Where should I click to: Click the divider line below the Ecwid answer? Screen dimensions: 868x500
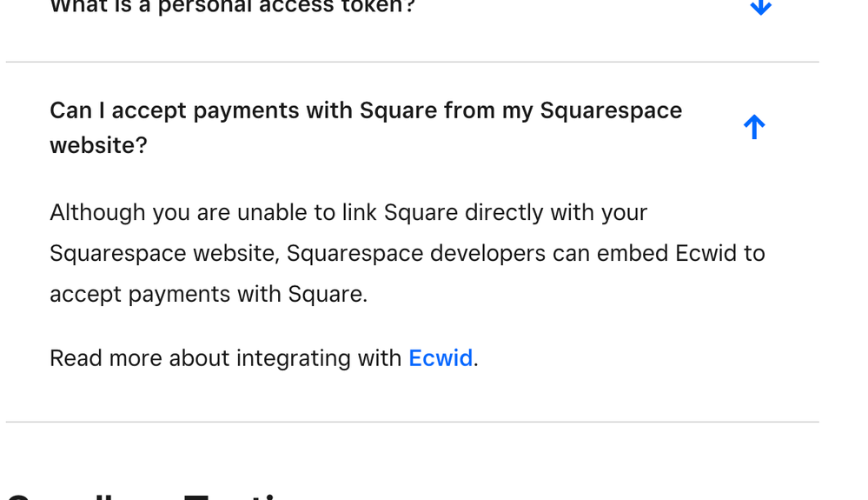click(412, 422)
